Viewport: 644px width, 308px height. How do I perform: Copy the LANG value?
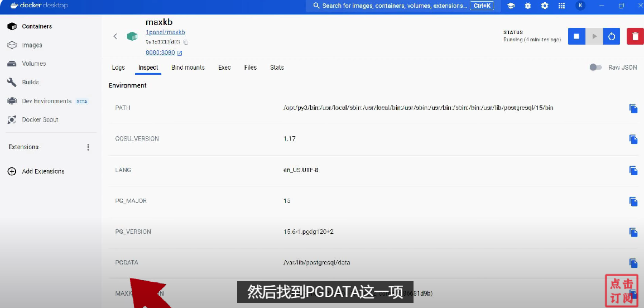633,170
